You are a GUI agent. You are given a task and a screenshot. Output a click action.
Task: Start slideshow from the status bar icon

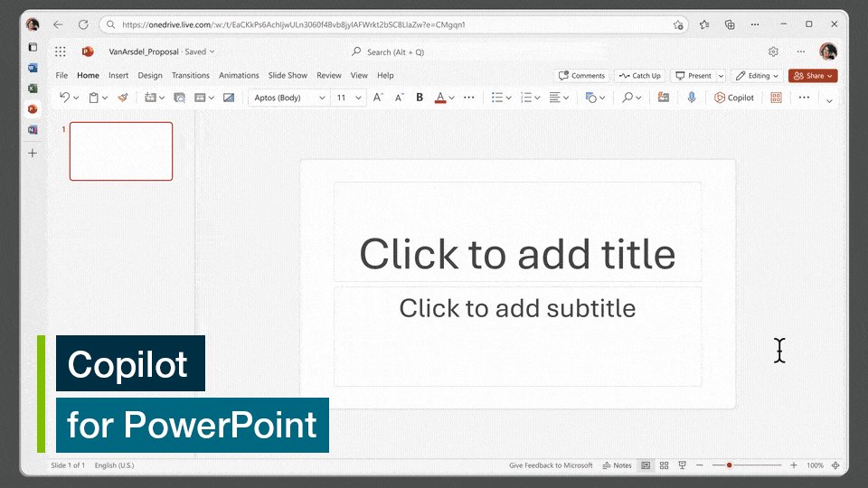pos(682,466)
